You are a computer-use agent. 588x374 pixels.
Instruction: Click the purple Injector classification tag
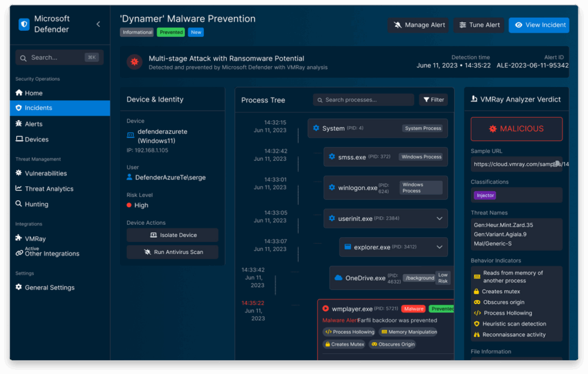click(x=485, y=195)
